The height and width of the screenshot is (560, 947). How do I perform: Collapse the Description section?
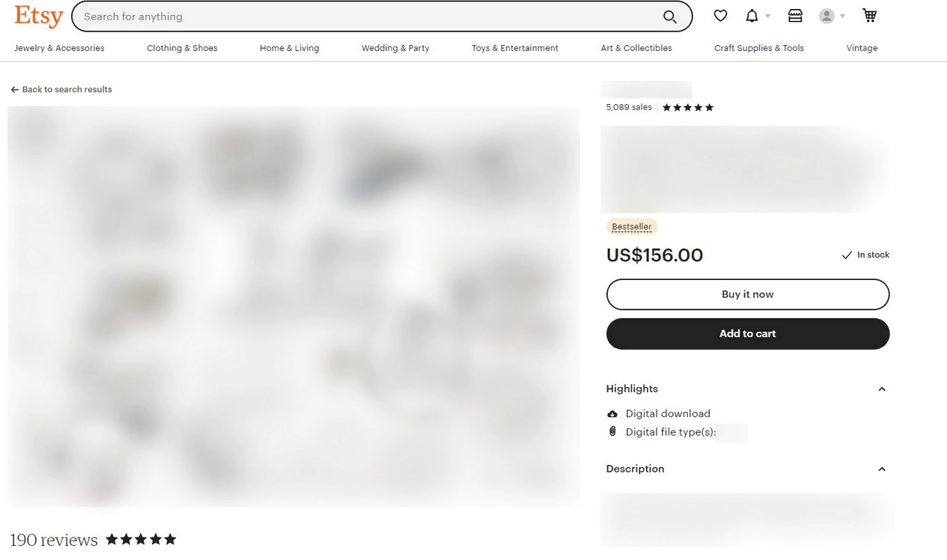click(x=882, y=469)
